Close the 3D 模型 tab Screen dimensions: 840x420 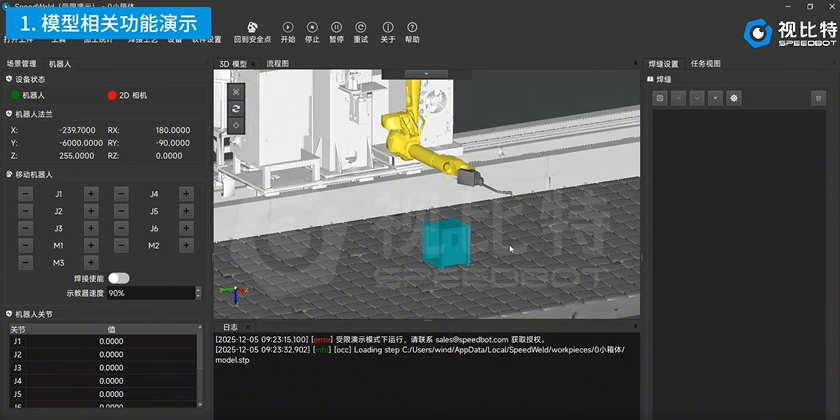(253, 64)
